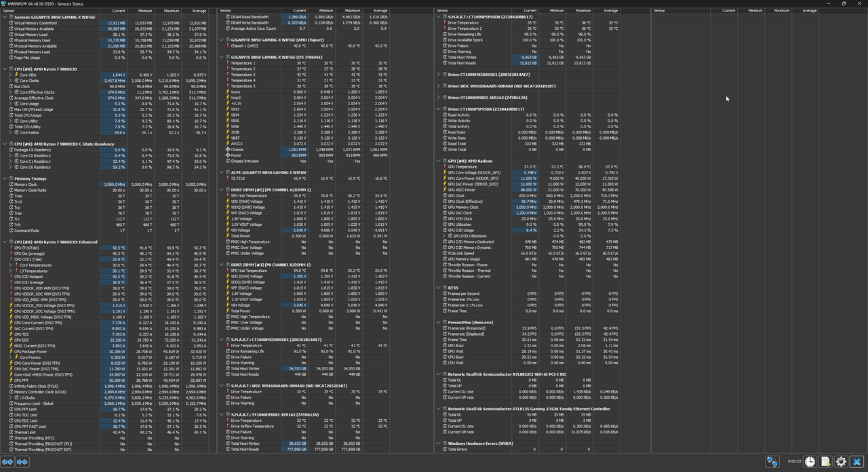Expand the Core Temperatures sub-rows
Viewport: 868px width, 472px height.
coord(11,265)
